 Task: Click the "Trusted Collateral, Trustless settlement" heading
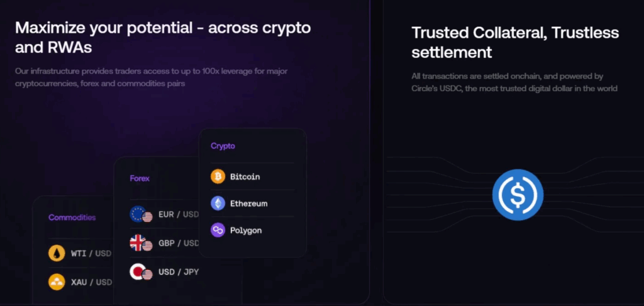(515, 42)
